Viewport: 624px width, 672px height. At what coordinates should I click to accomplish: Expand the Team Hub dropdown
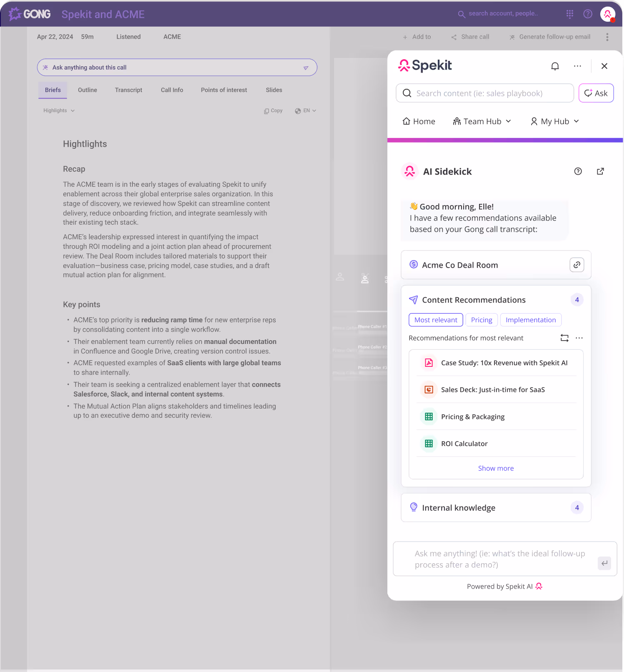(x=482, y=121)
